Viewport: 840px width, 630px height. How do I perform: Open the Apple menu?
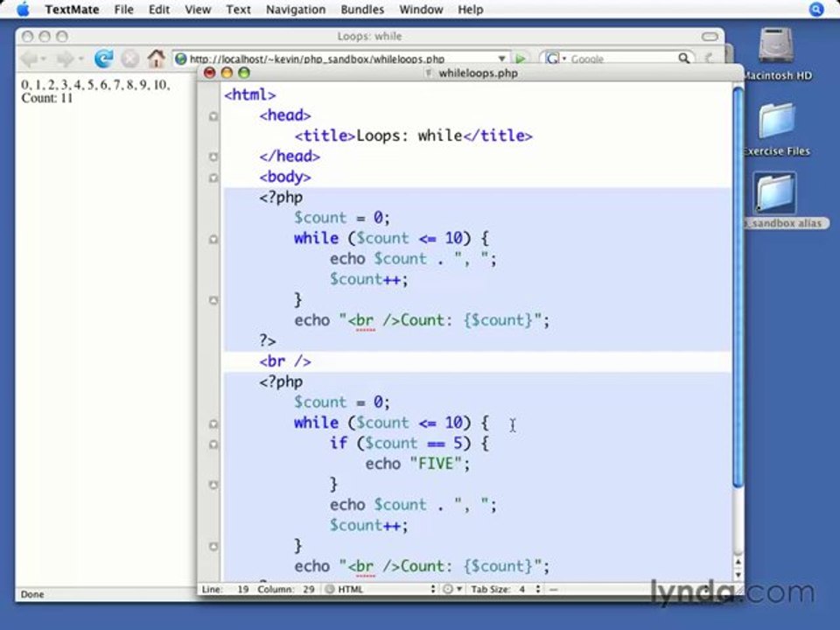[23, 9]
